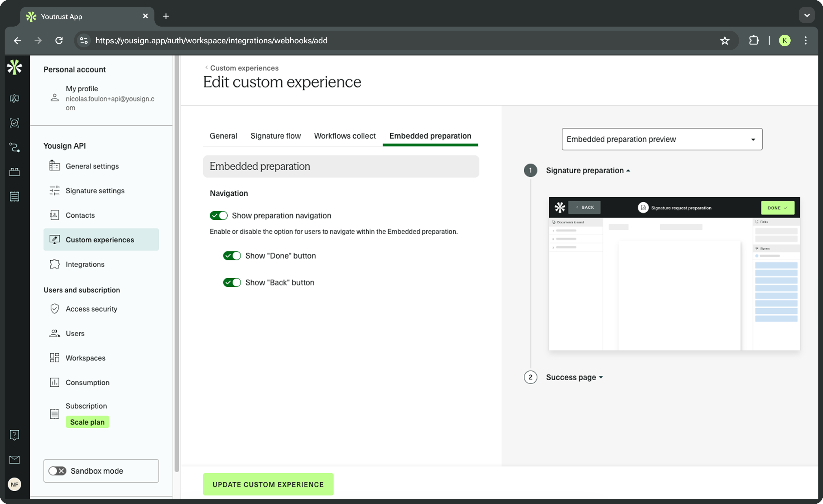Go back via Custom experiences breadcrumb
This screenshot has height=504, width=823.
(x=241, y=68)
